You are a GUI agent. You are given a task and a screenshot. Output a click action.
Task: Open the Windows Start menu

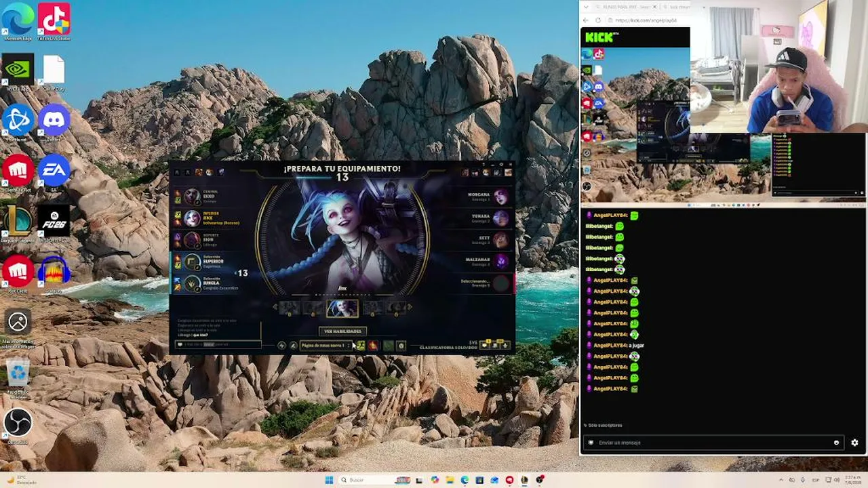(330, 480)
